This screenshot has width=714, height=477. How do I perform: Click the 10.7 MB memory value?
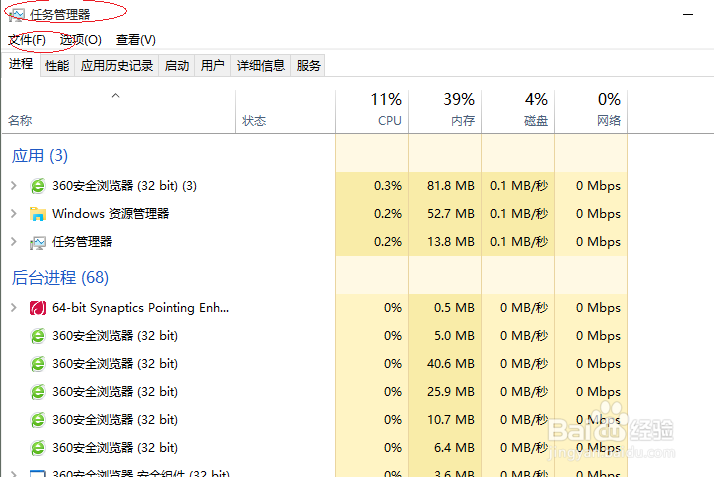(451, 420)
